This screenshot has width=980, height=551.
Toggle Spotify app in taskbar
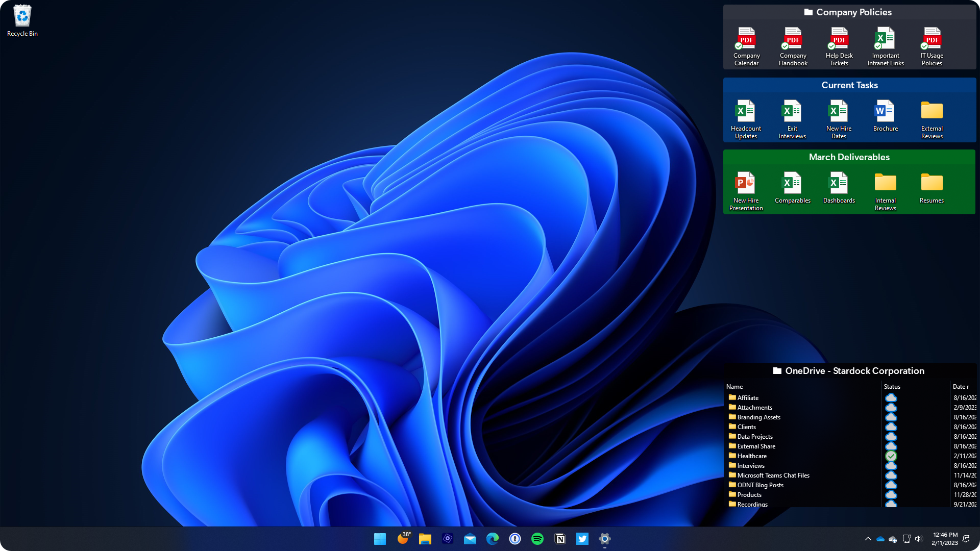(537, 538)
